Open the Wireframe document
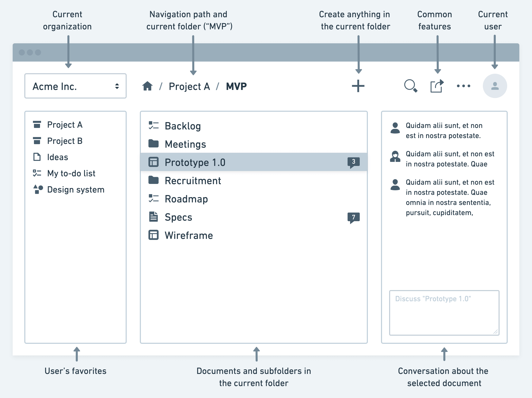532x398 pixels. (x=189, y=236)
